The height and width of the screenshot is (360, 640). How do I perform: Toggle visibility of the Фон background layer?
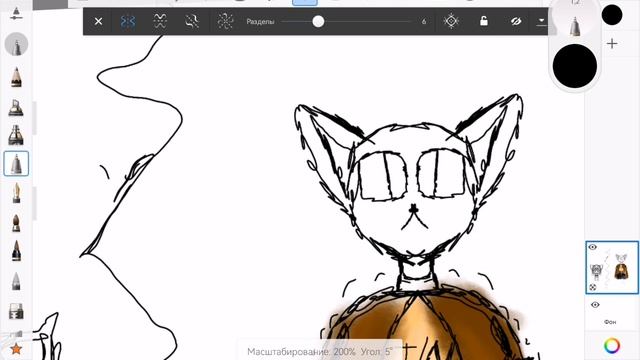click(x=595, y=305)
